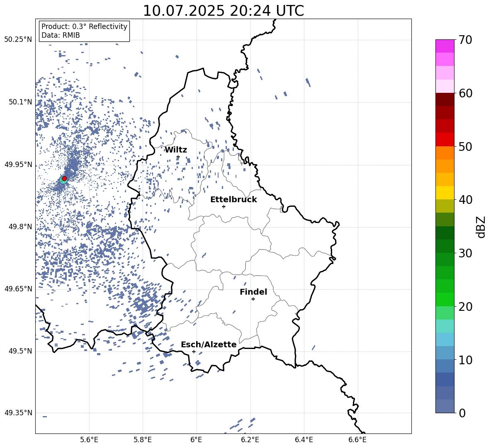Click the Esch/Alzette station cross marker

[x=194, y=351]
